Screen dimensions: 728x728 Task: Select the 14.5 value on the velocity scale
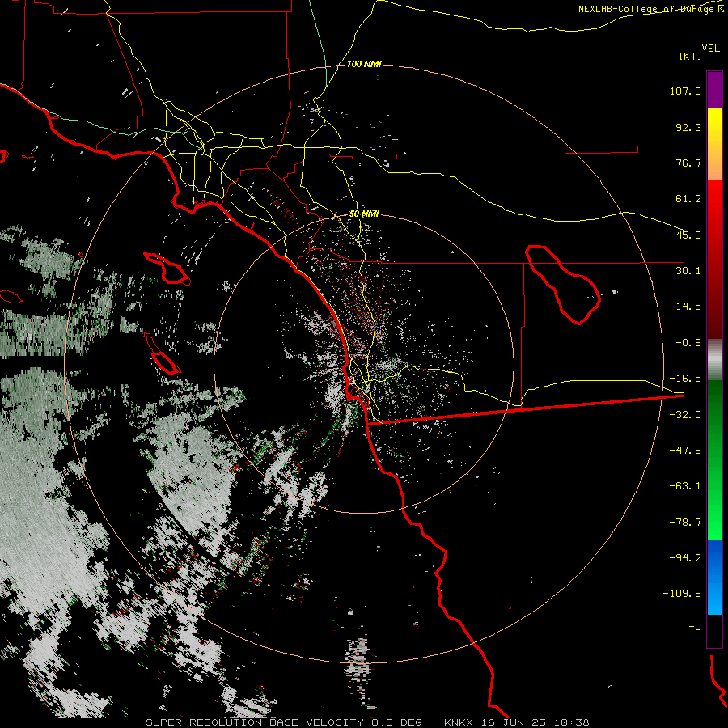[x=688, y=307]
